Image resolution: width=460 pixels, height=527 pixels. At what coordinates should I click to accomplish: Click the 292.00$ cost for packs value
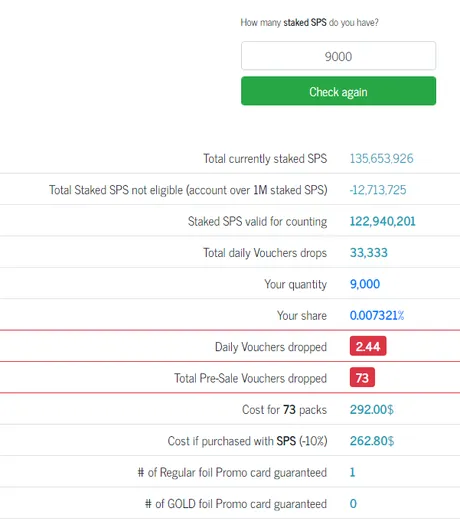pyautogui.click(x=372, y=409)
